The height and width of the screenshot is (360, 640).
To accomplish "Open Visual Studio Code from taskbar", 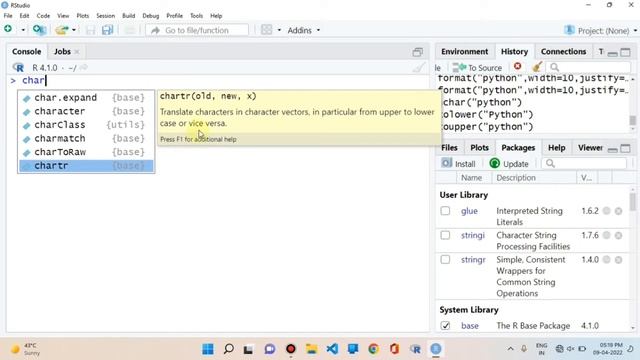I will tap(332, 349).
